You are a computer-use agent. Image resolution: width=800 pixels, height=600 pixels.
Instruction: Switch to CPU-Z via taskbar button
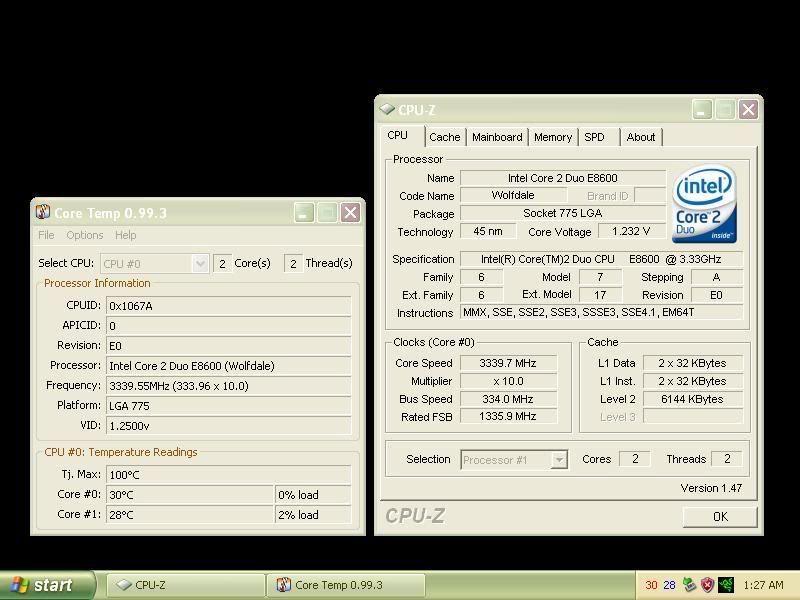click(186, 585)
